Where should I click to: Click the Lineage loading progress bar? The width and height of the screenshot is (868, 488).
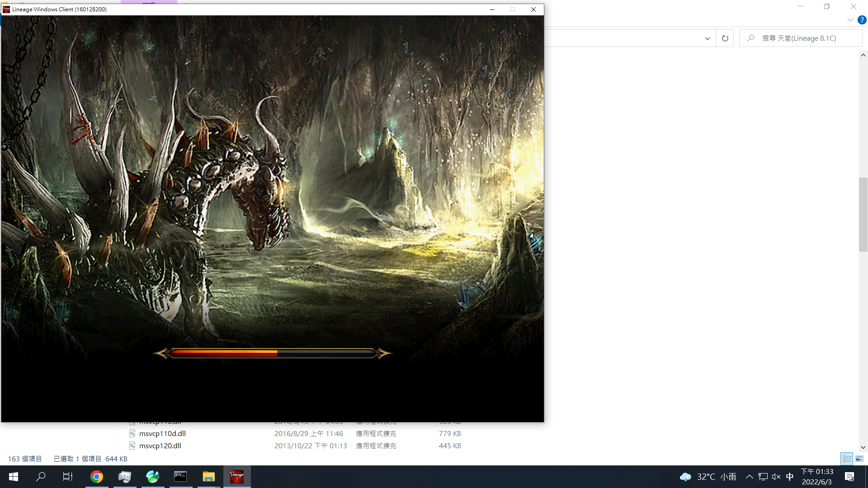pos(272,353)
